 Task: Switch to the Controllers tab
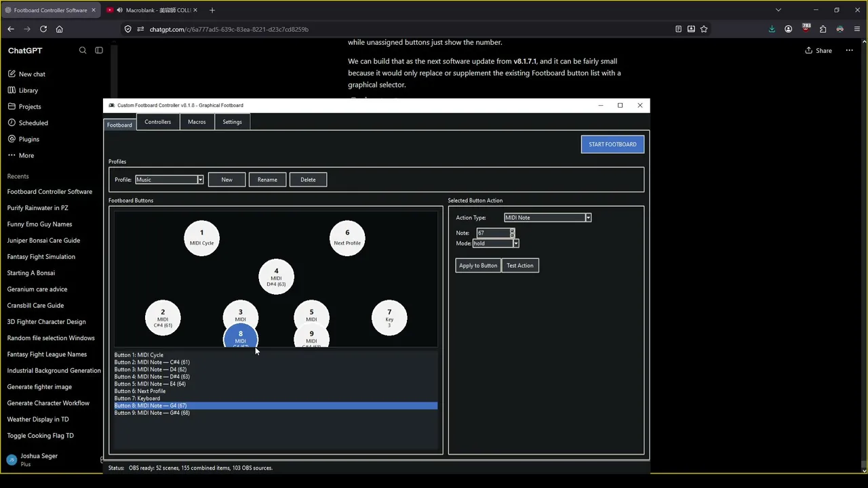(x=157, y=122)
